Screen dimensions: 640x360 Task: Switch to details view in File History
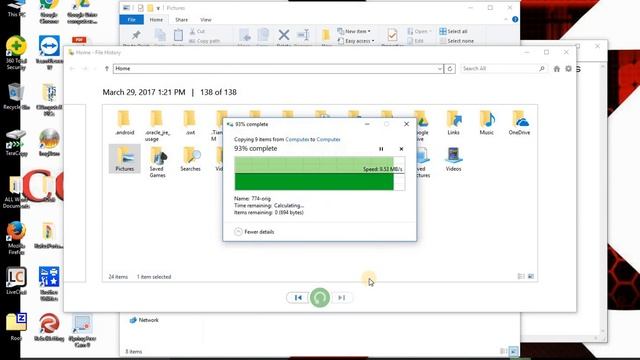coord(521,276)
